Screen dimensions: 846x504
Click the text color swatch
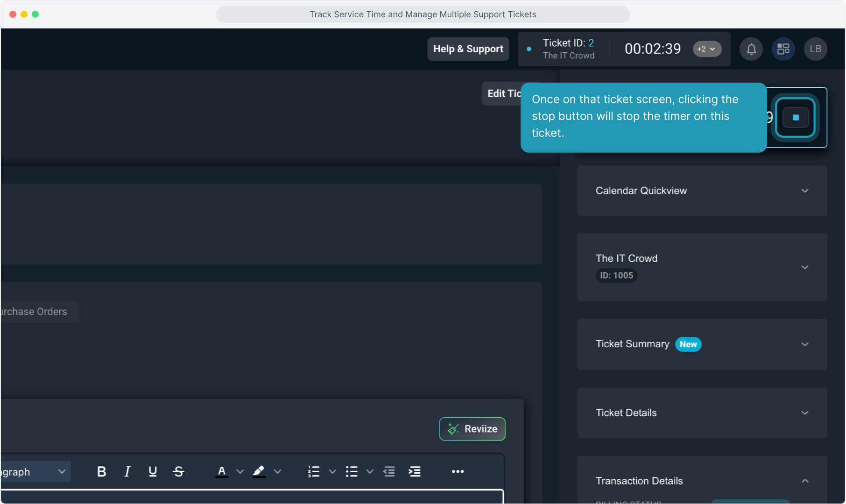pyautogui.click(x=222, y=472)
